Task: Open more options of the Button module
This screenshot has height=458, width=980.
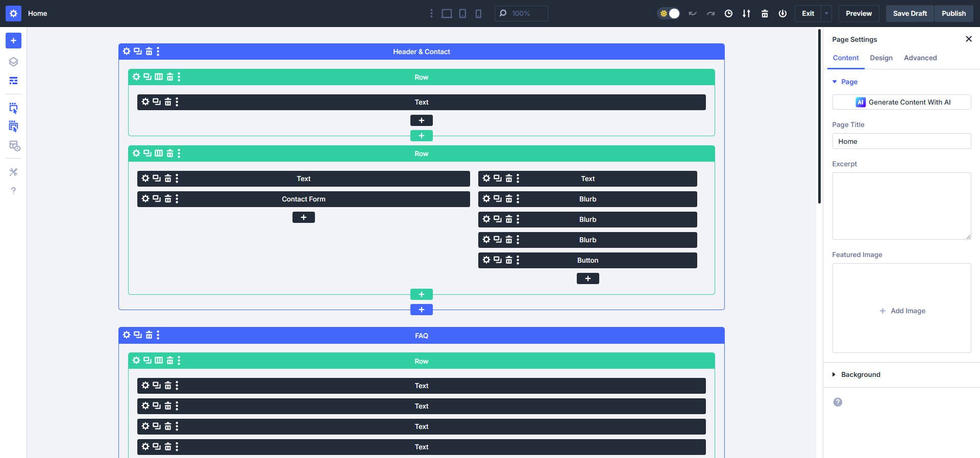Action: point(518,260)
